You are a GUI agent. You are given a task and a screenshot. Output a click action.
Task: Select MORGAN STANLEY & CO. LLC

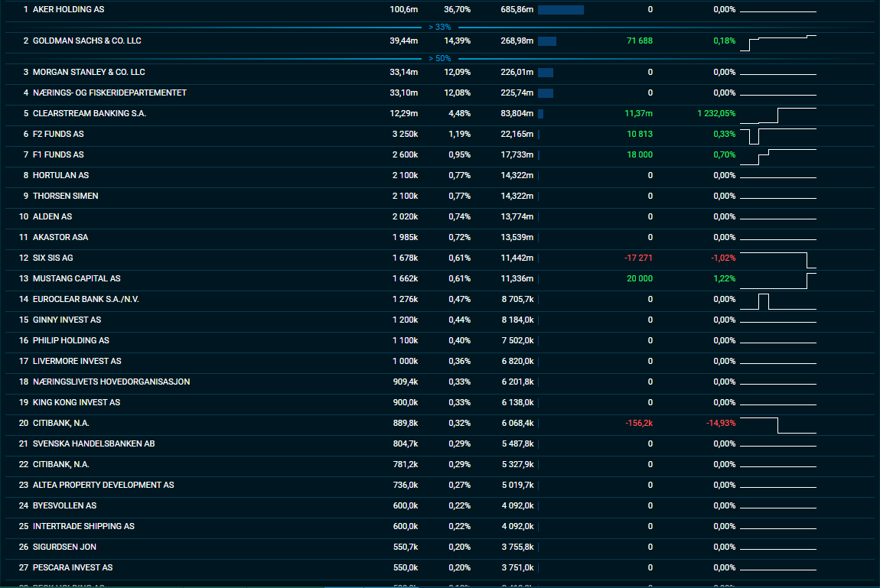tap(89, 73)
